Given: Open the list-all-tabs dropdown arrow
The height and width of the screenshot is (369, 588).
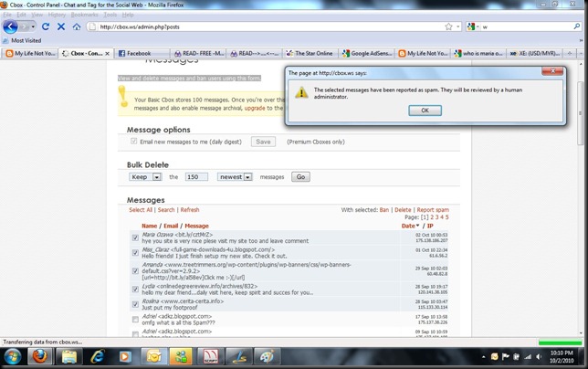Looking at the screenshot, I should pyautogui.click(x=581, y=53).
